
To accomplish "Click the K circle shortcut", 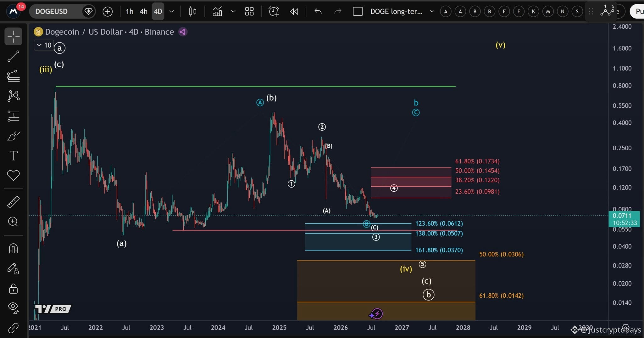I will click(533, 12).
